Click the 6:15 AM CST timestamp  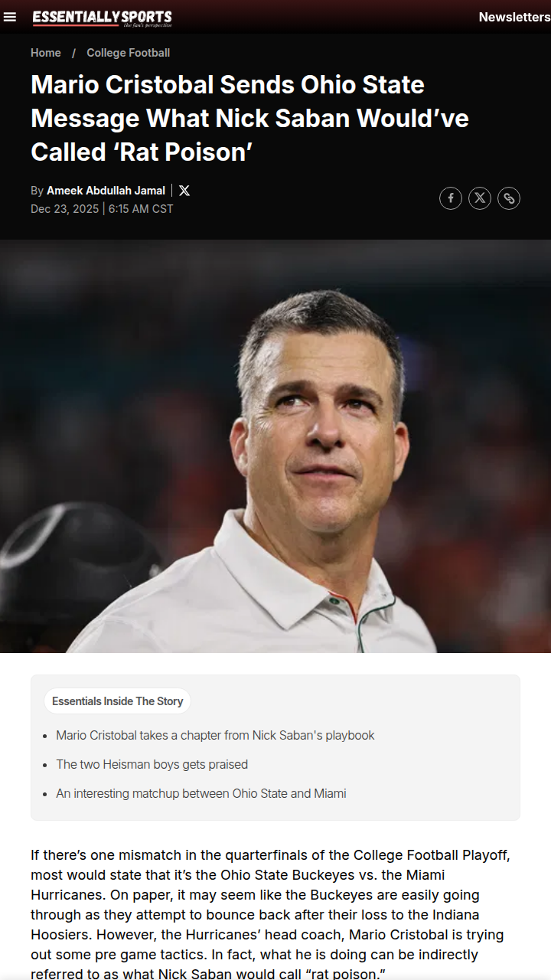141,208
